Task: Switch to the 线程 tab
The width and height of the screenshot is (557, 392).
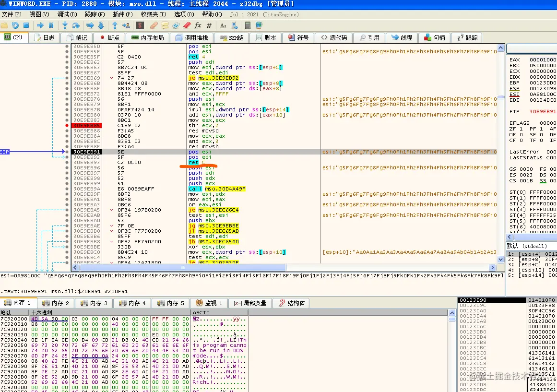Action: 402,38
